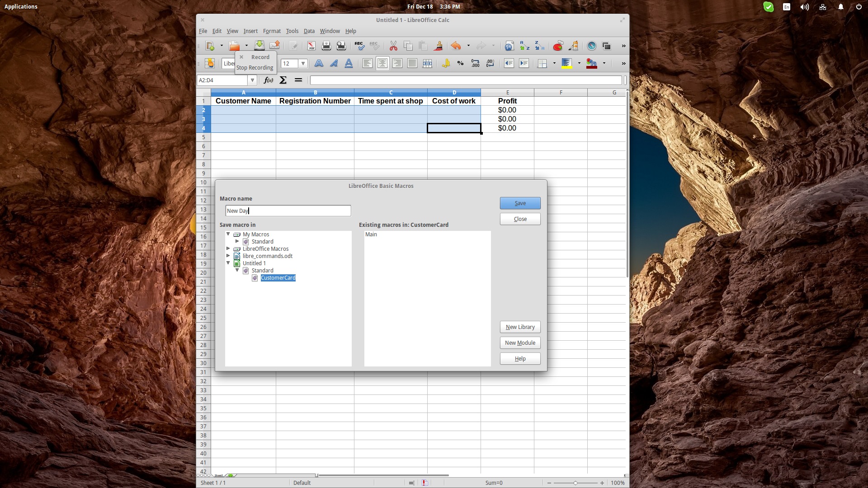Open Show Draw Functions icon

point(573,46)
